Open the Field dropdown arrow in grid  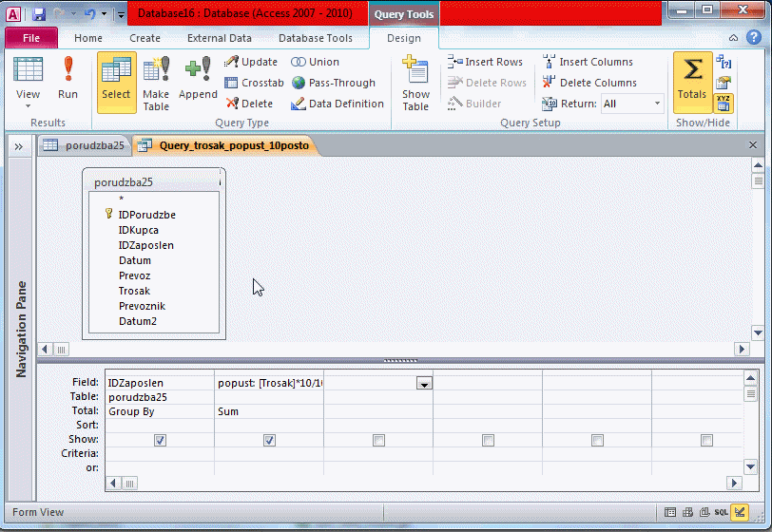(424, 383)
